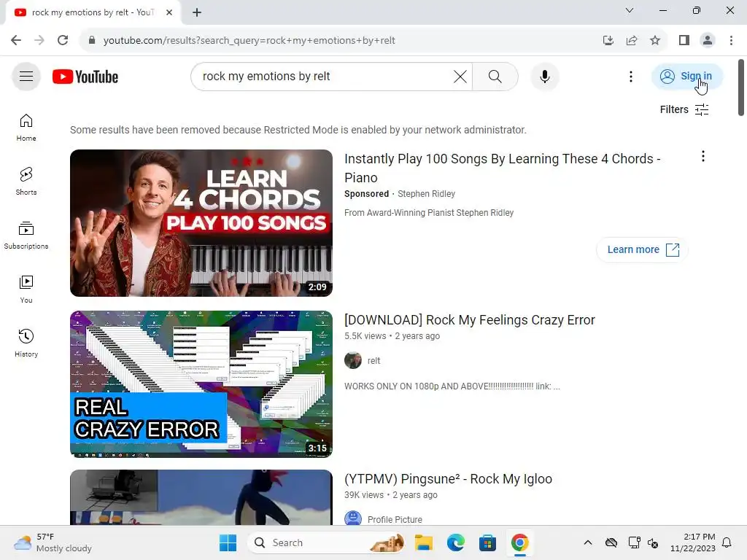Open Microsoft Store from the taskbar
The height and width of the screenshot is (560, 747).
[487, 542]
